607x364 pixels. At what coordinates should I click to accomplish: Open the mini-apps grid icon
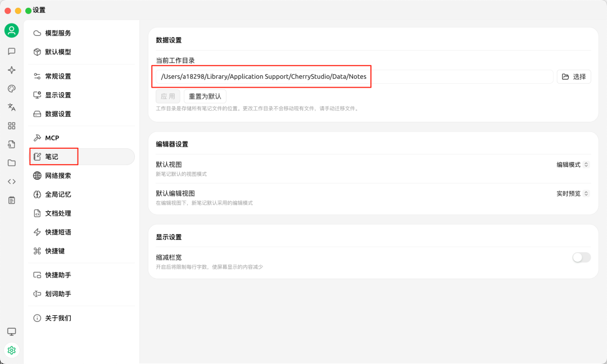[x=11, y=126]
